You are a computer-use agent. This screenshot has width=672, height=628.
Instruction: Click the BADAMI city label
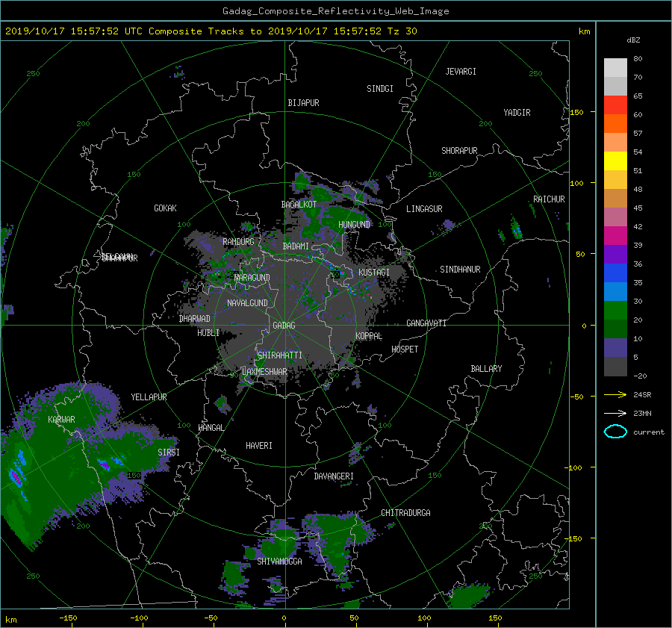pos(296,246)
